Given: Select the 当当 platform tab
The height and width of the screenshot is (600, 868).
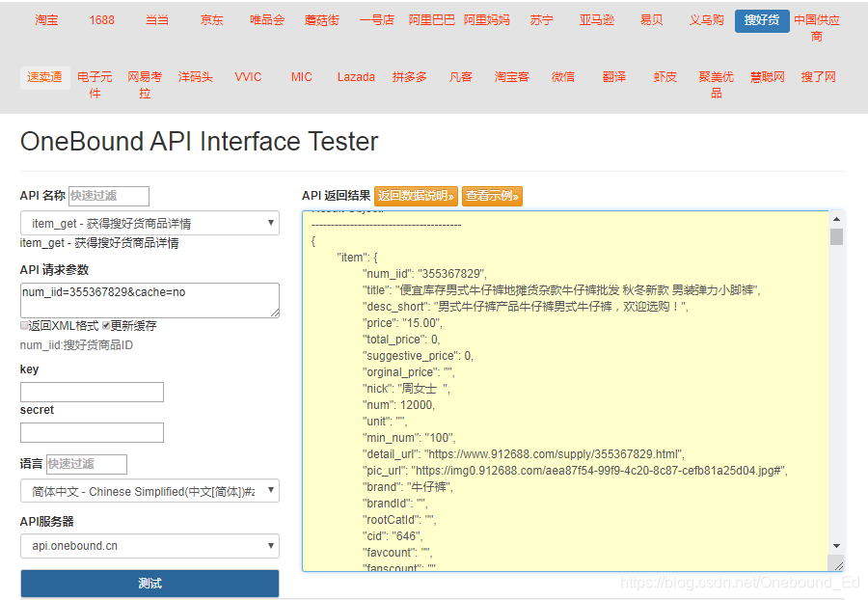Looking at the screenshot, I should [x=156, y=20].
